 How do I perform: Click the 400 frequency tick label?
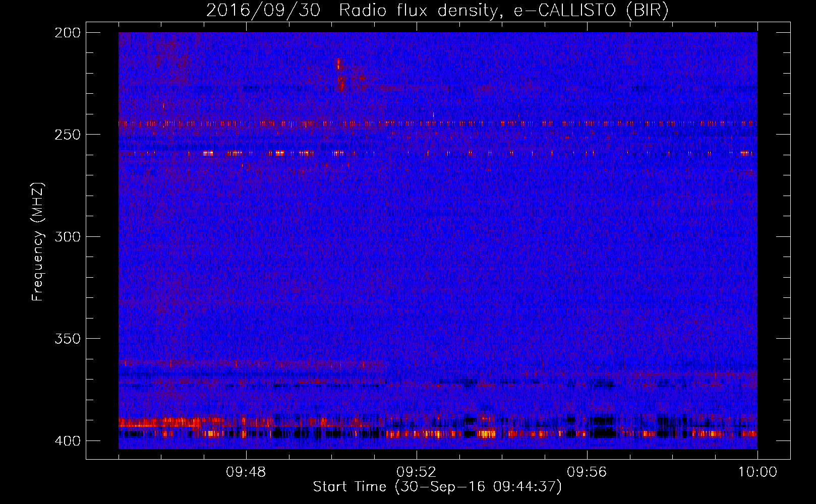click(68, 440)
